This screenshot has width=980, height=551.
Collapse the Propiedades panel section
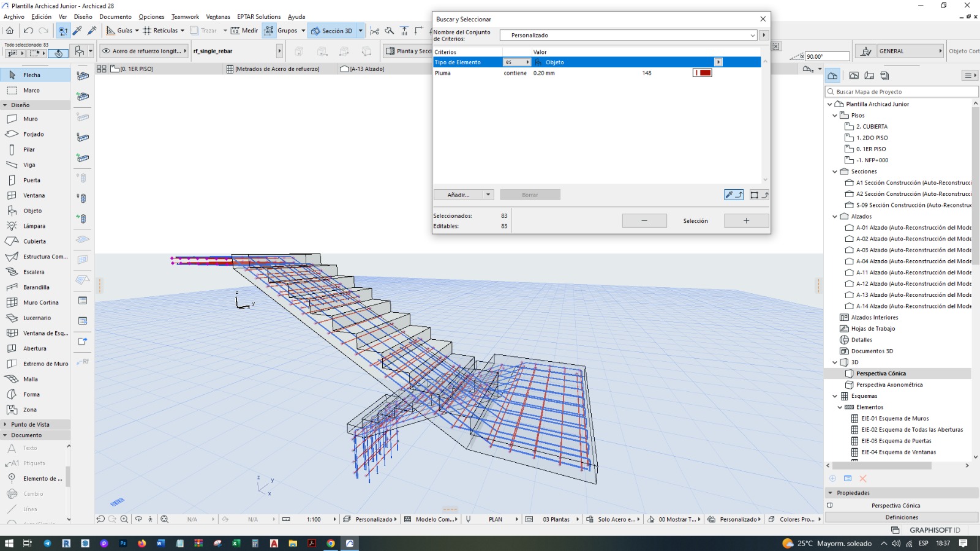click(831, 493)
